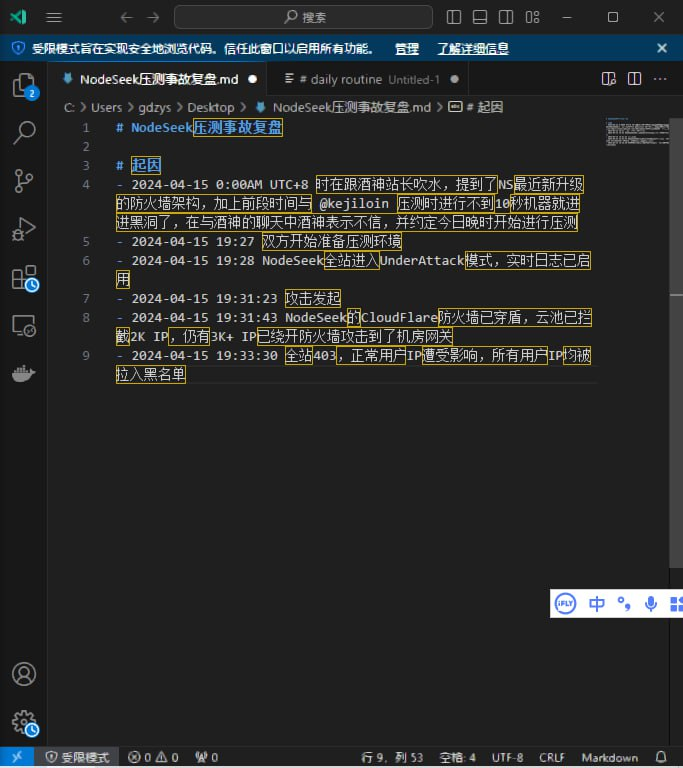
Task: Select NodeSeek file in breadcrumb
Action: 351,107
